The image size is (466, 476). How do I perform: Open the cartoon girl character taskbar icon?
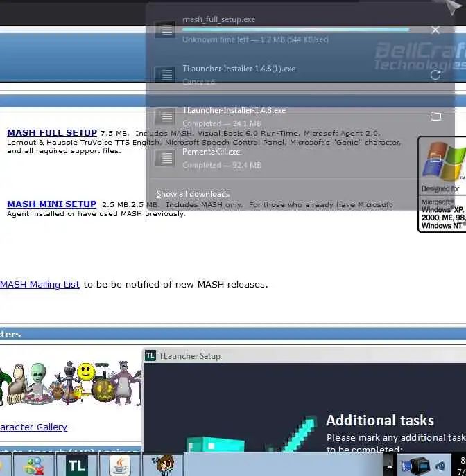[x=163, y=465]
